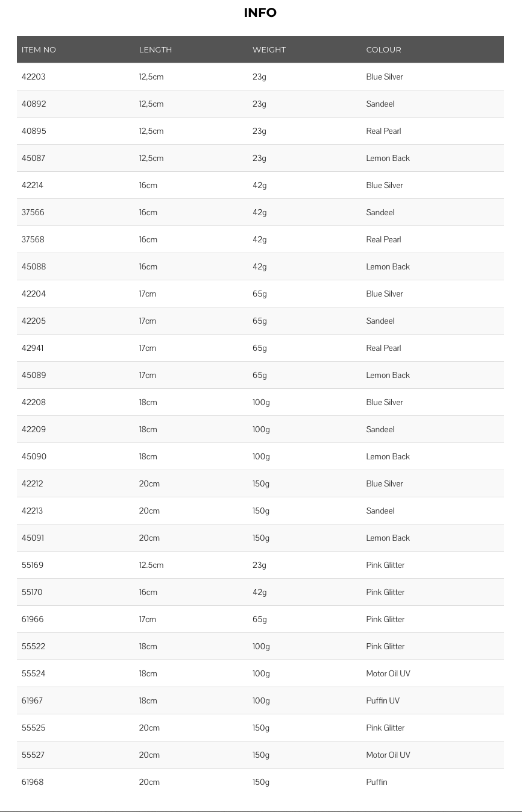The height and width of the screenshot is (812, 522).
Task: Select item number 42203
Action: 33,77
